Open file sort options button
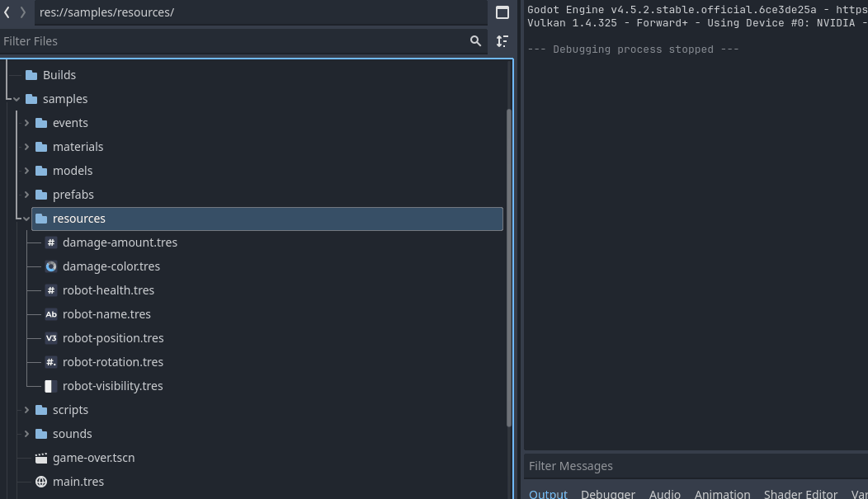 502,41
